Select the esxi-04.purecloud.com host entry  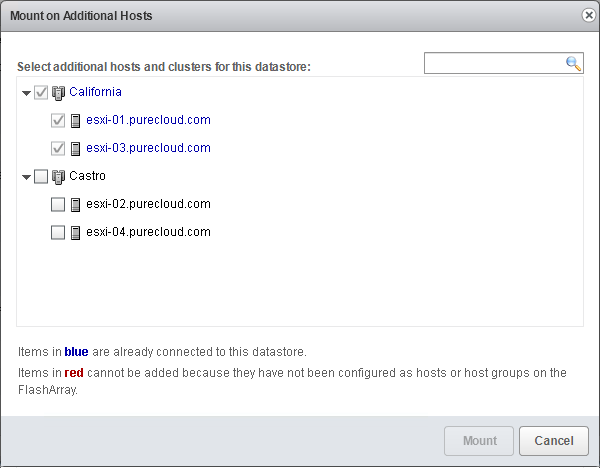pyautogui.click(x=148, y=232)
